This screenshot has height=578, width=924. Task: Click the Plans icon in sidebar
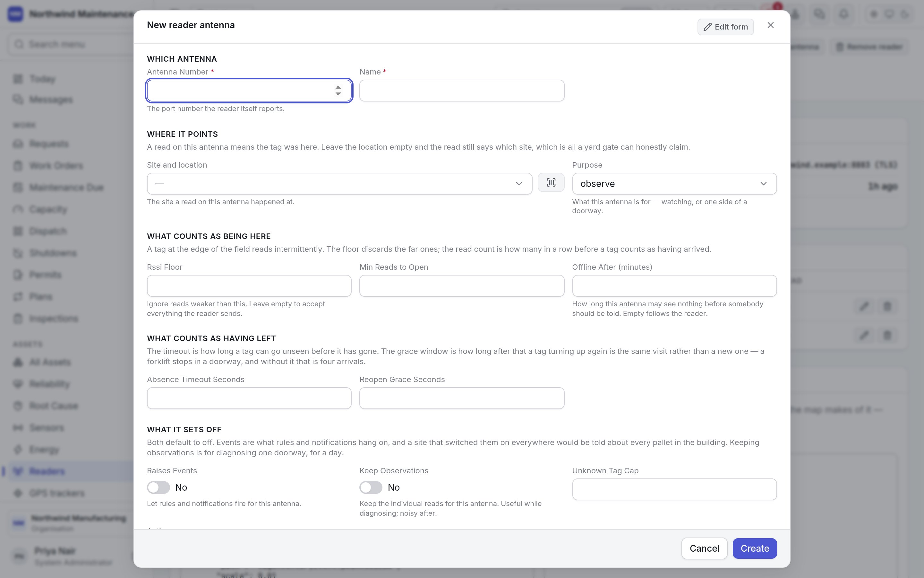[18, 297]
